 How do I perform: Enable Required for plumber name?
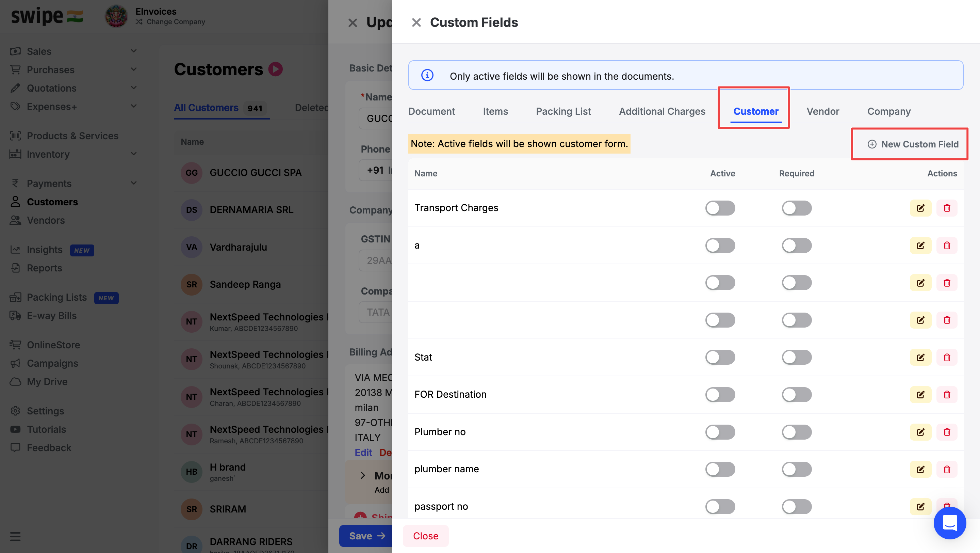click(797, 469)
